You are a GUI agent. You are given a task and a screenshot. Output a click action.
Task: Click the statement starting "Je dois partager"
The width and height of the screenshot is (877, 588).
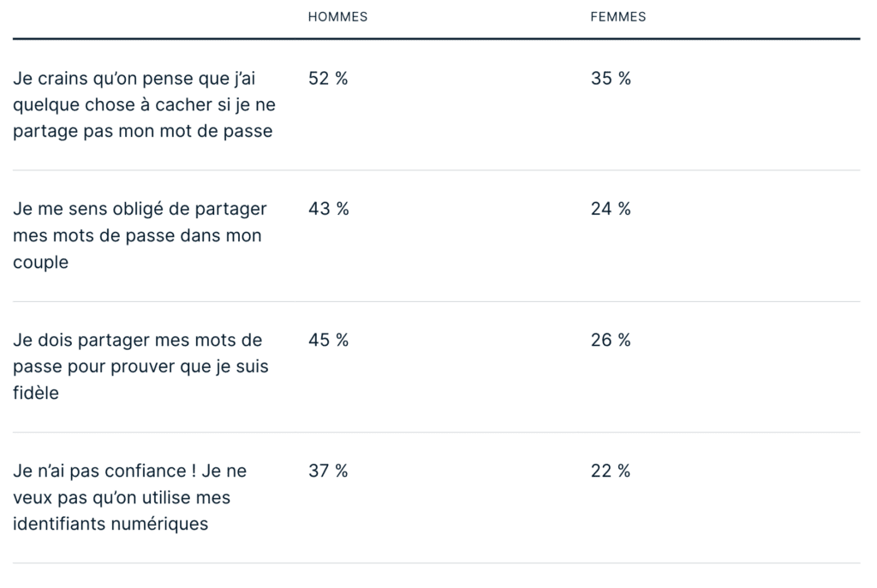pos(137,340)
